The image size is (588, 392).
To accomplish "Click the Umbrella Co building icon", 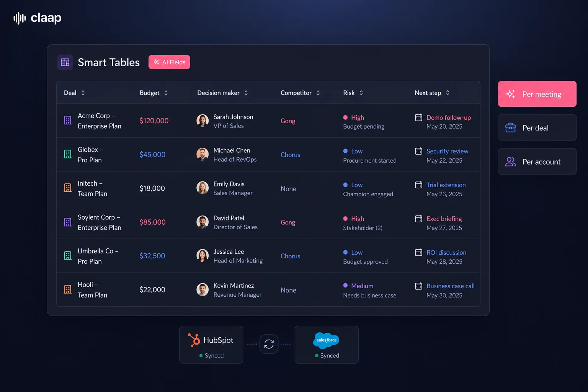I will (x=68, y=255).
